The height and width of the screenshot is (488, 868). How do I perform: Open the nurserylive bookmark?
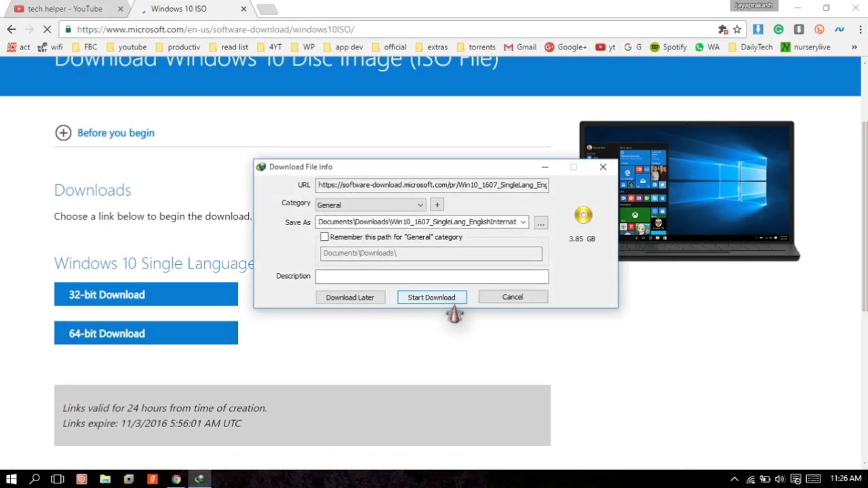[x=806, y=47]
